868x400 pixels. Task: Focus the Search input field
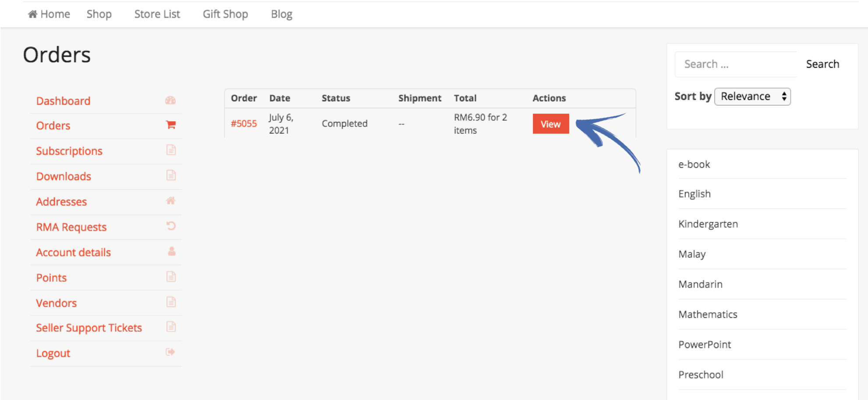point(736,64)
